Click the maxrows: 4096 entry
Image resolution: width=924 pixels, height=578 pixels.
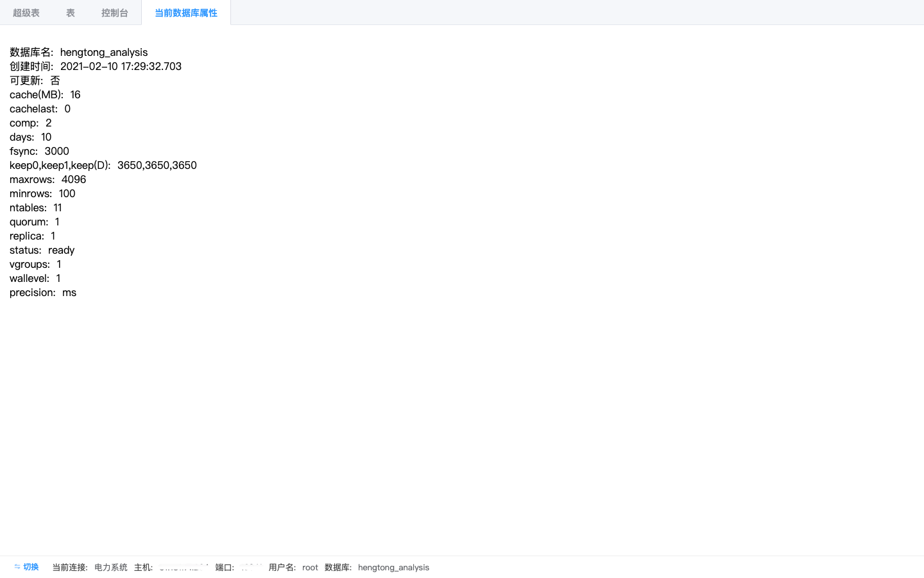[48, 180]
